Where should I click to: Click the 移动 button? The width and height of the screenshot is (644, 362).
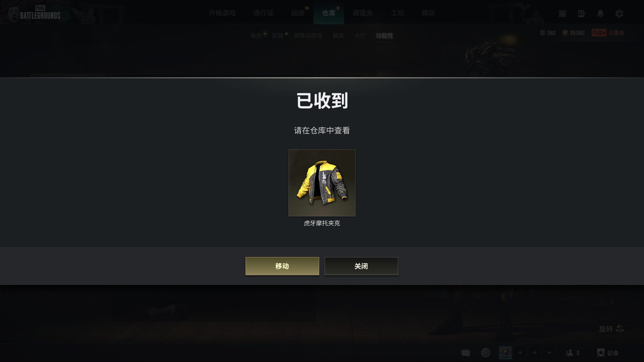click(282, 266)
